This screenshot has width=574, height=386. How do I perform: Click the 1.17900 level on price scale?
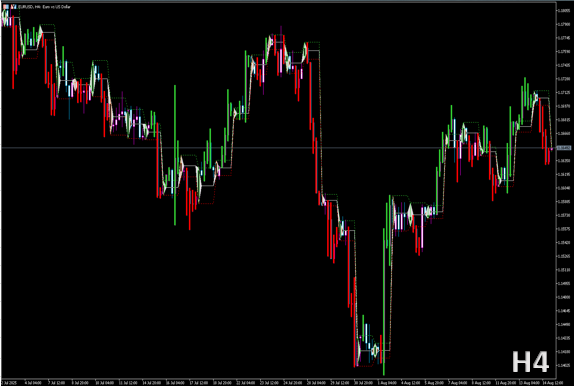coord(564,24)
